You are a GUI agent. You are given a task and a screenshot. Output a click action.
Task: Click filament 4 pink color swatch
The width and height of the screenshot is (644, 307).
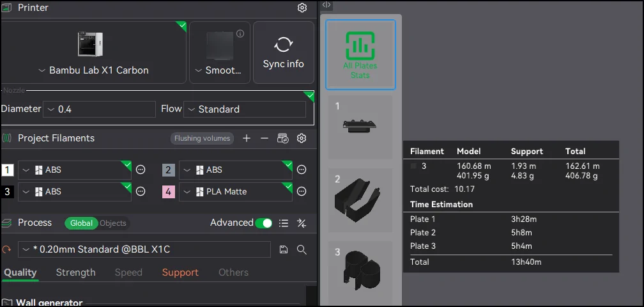pos(169,191)
